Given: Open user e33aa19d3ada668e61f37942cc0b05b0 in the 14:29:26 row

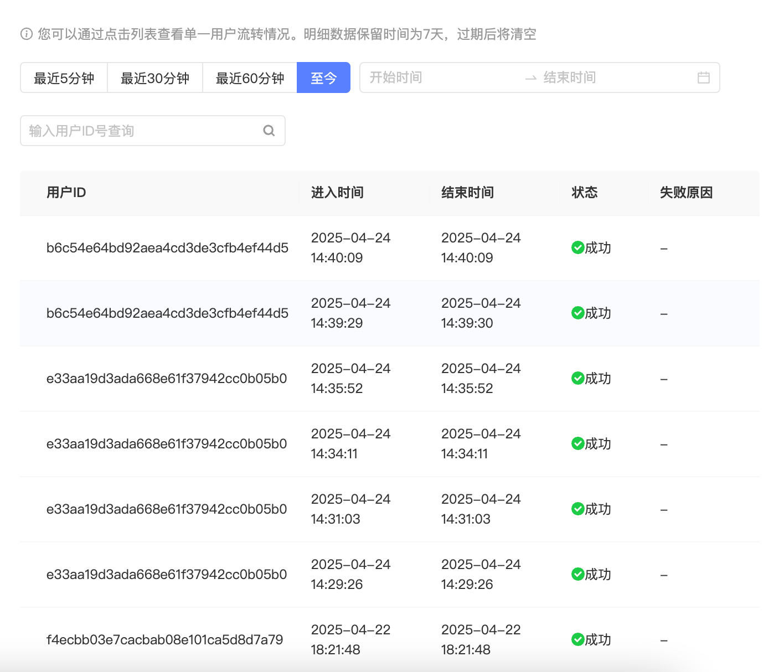Looking at the screenshot, I should [x=167, y=575].
